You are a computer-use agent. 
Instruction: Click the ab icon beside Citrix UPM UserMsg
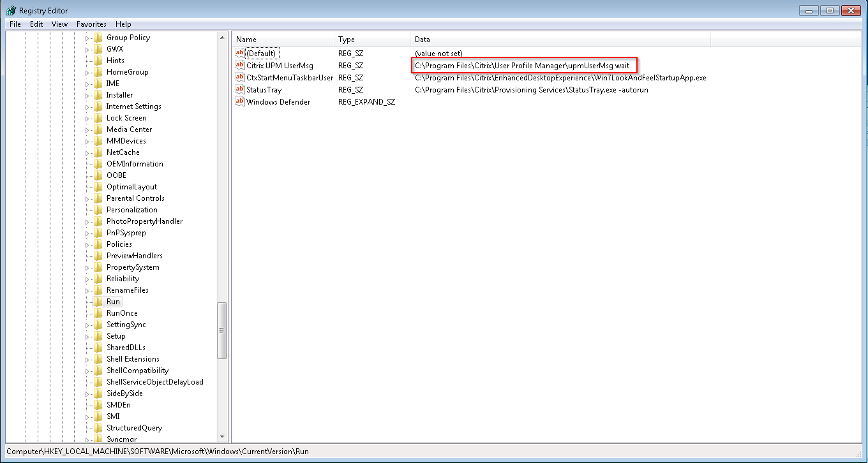click(239, 65)
